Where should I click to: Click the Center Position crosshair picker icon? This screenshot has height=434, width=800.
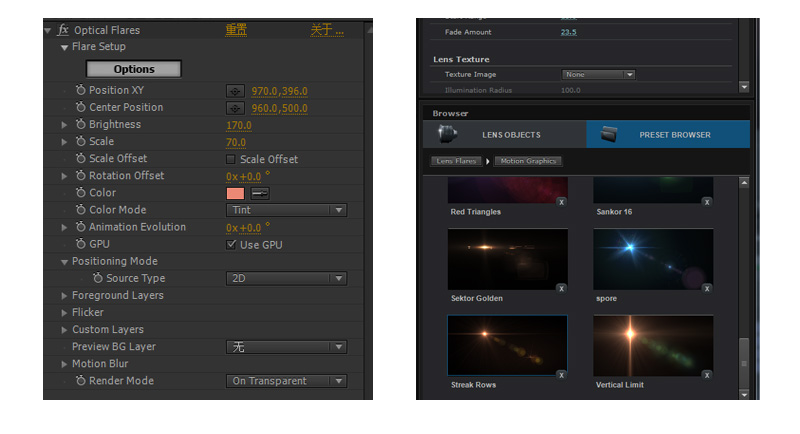pos(235,109)
